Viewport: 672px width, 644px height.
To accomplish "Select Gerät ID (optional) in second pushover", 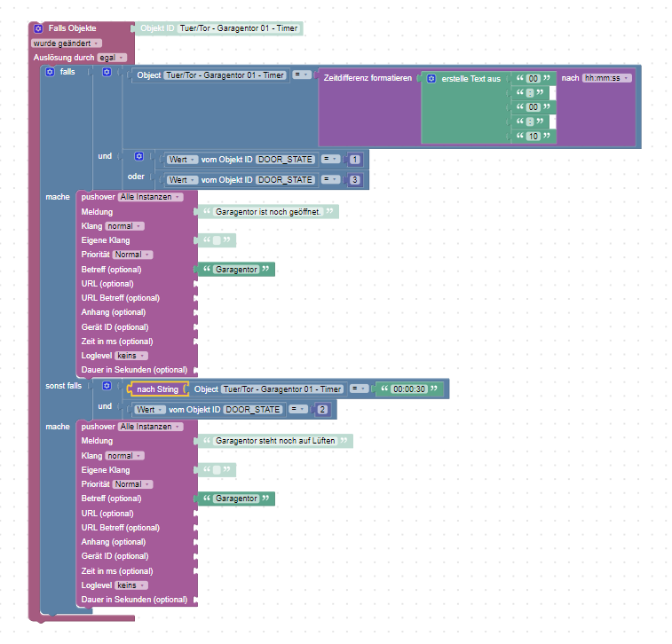I will click(x=115, y=556).
